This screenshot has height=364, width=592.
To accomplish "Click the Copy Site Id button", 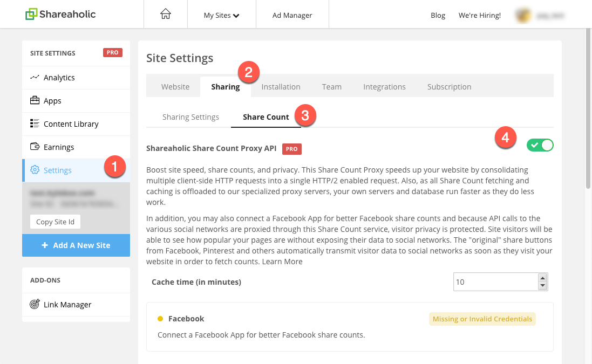I will (55, 222).
